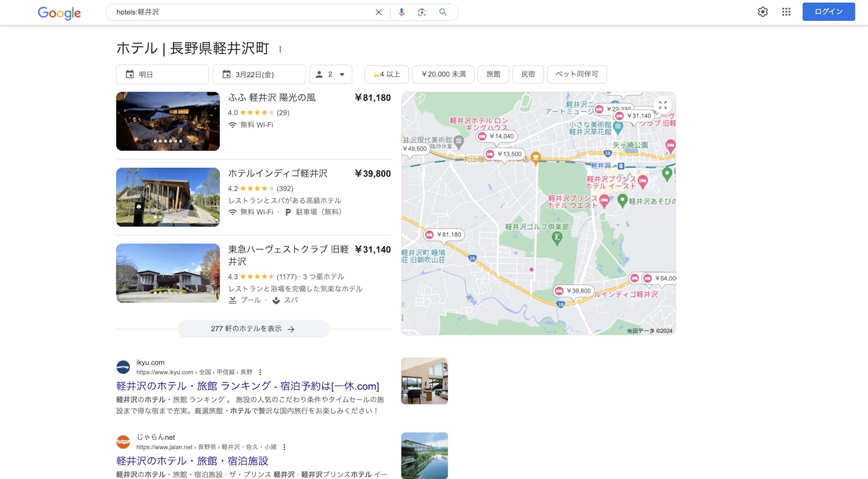Open settings gear icon in the header

click(763, 12)
